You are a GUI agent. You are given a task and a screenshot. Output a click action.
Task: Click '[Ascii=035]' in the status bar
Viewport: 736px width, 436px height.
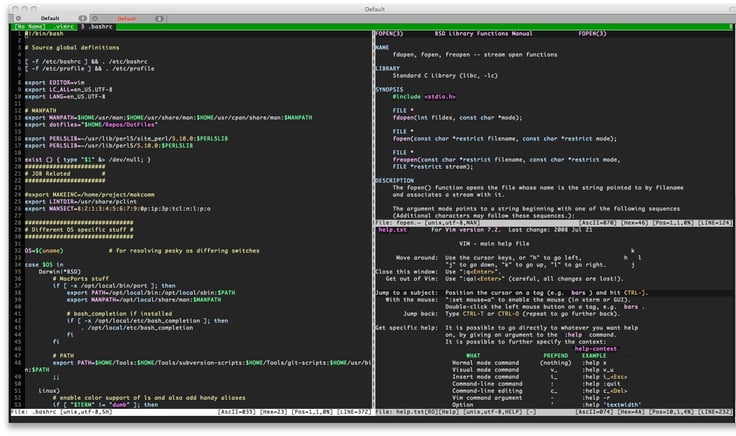(237, 412)
